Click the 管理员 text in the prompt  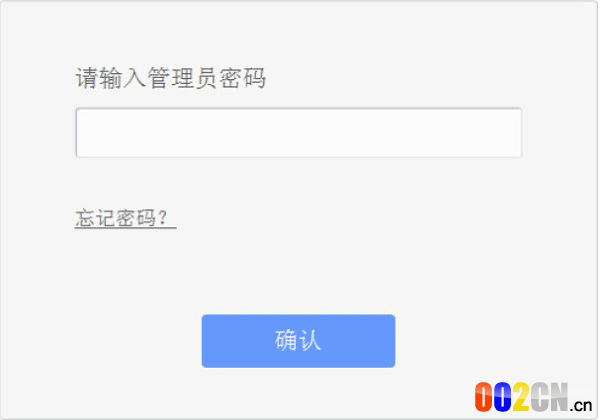click(183, 78)
